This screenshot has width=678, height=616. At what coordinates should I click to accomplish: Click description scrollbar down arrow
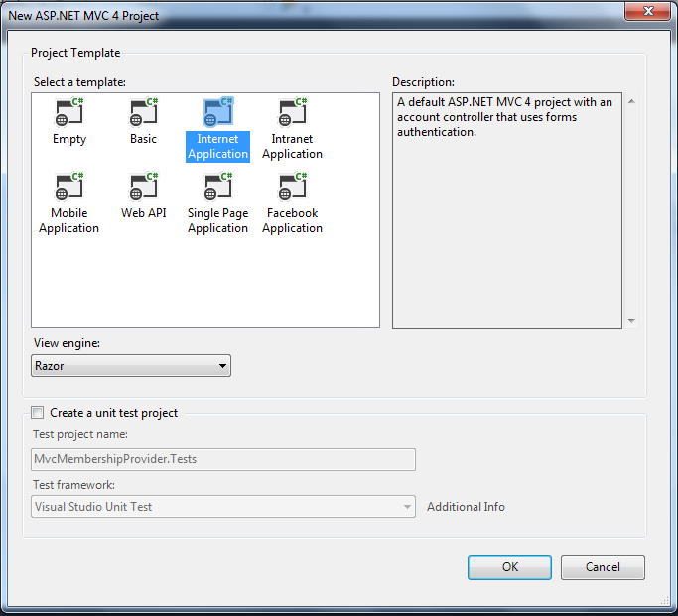point(631,321)
